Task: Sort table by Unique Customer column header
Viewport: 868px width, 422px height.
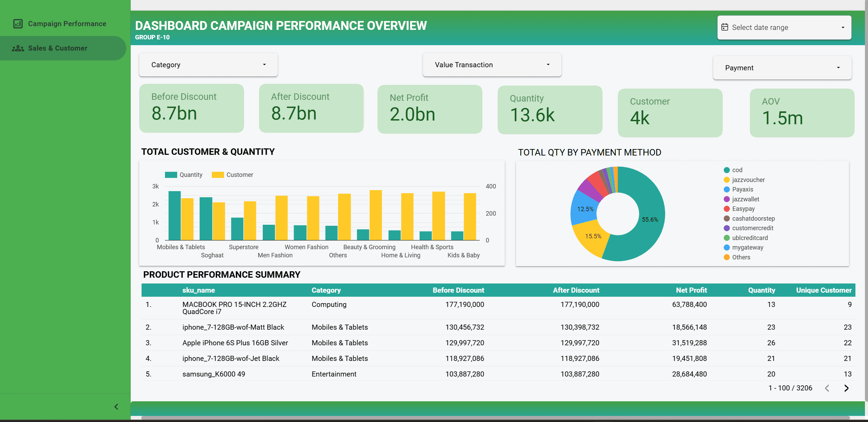Action: (x=824, y=290)
